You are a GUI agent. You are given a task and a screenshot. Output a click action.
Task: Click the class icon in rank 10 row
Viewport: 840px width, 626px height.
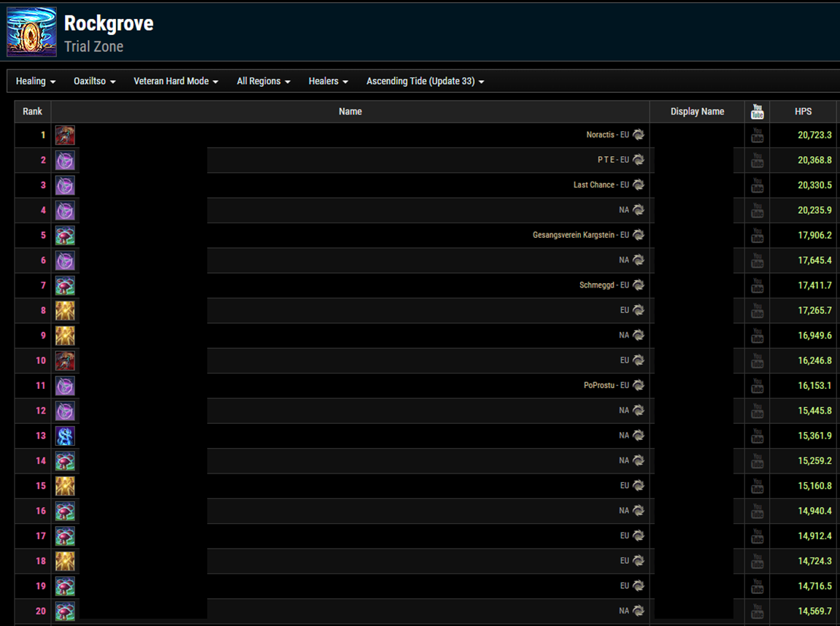point(65,360)
